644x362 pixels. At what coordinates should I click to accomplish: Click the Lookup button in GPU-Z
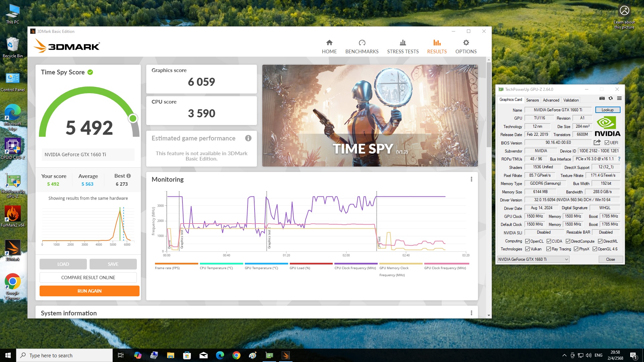click(x=607, y=110)
